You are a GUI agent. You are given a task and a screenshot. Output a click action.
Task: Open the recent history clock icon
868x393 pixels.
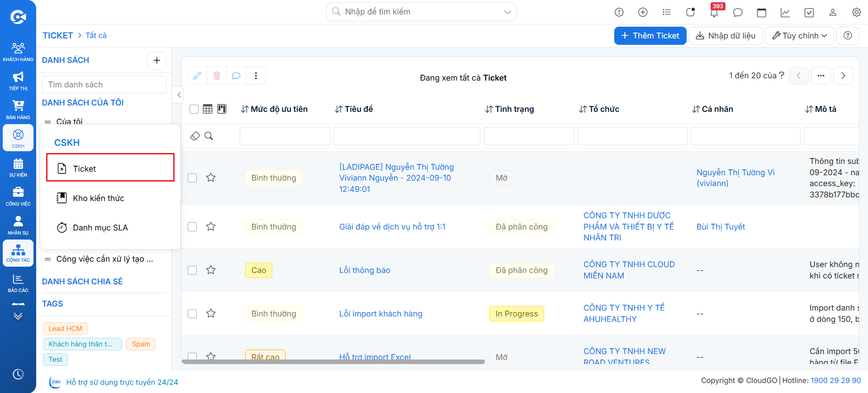(18, 374)
